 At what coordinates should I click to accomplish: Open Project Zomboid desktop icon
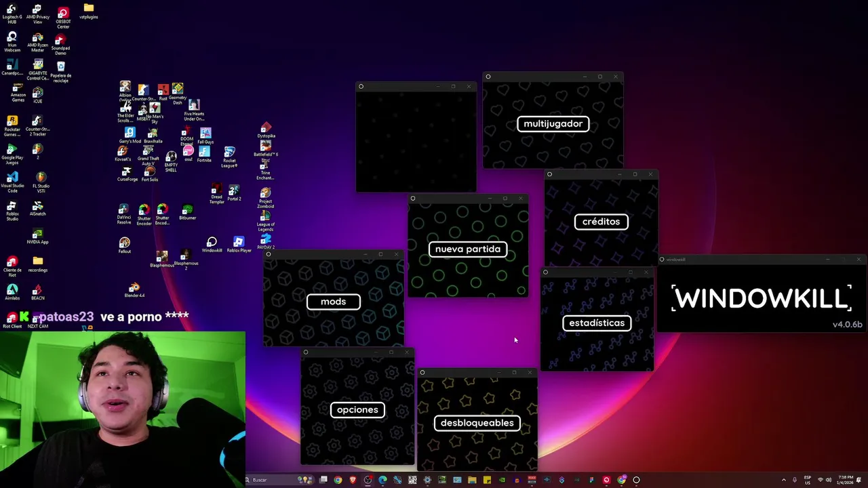click(266, 198)
